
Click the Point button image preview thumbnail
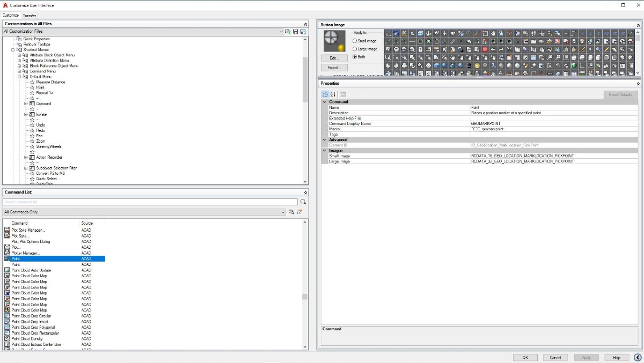[x=335, y=41]
